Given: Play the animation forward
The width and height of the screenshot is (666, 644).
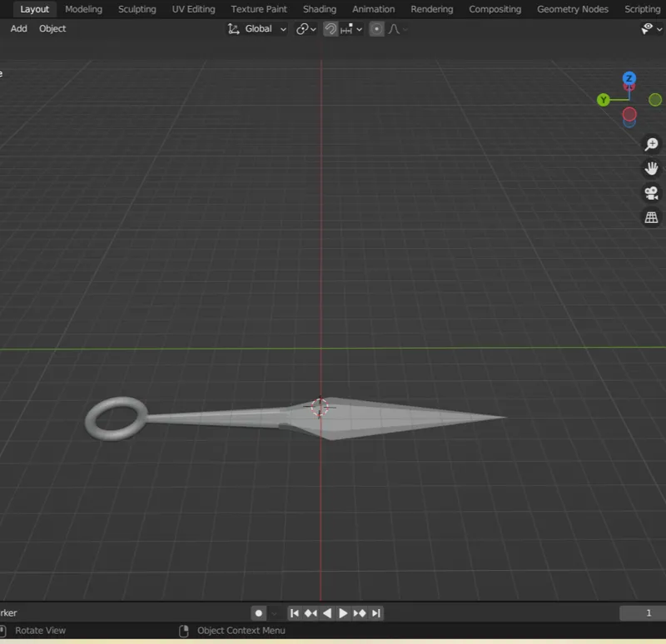Looking at the screenshot, I should click(x=343, y=613).
